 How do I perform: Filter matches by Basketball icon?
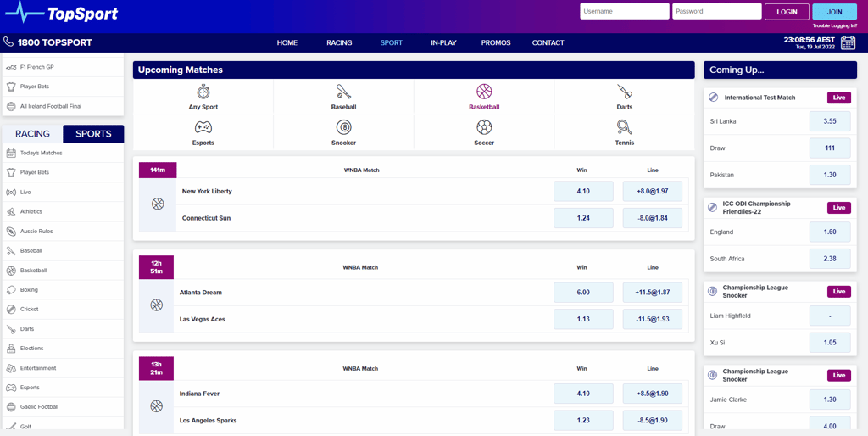point(484,92)
